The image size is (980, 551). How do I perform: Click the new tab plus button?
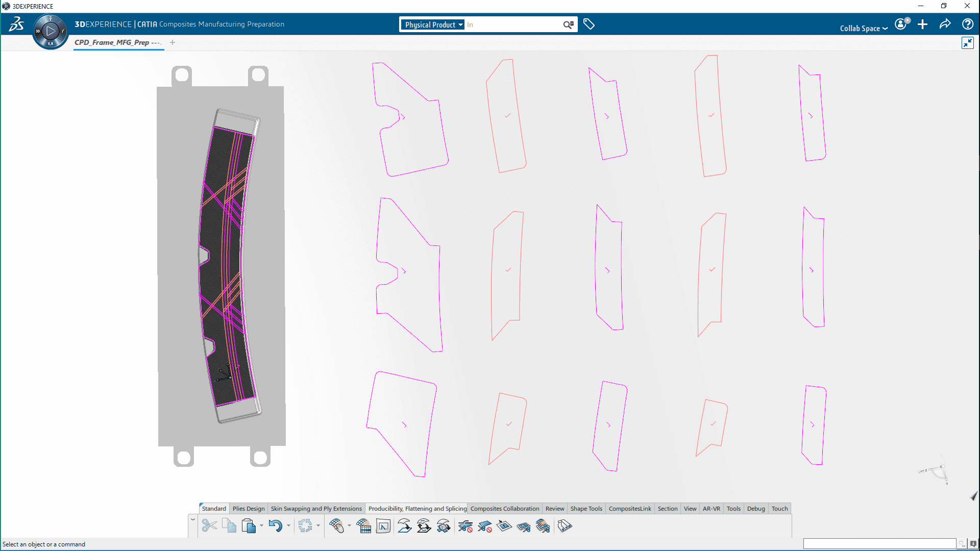click(x=173, y=42)
